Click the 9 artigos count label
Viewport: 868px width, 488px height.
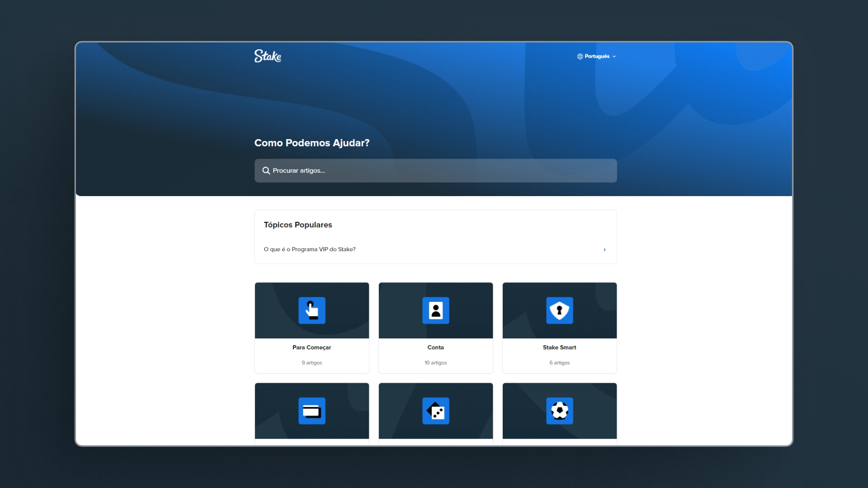(312, 363)
